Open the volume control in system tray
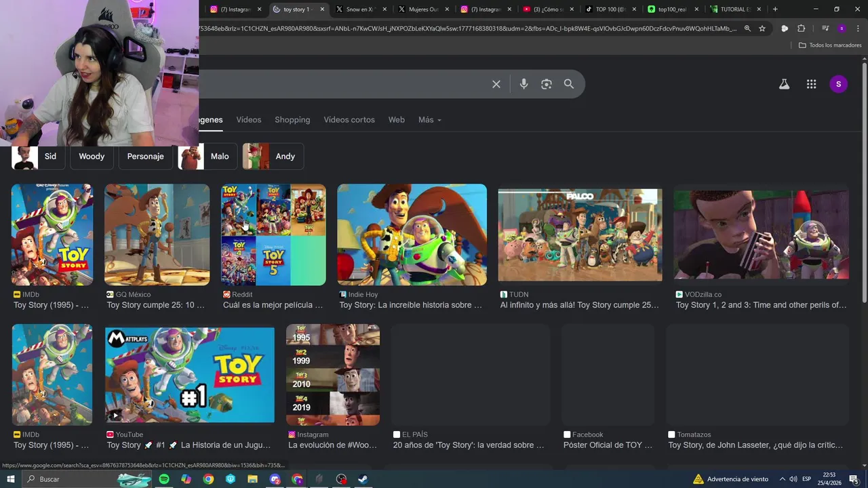This screenshot has width=868, height=488. 793,479
